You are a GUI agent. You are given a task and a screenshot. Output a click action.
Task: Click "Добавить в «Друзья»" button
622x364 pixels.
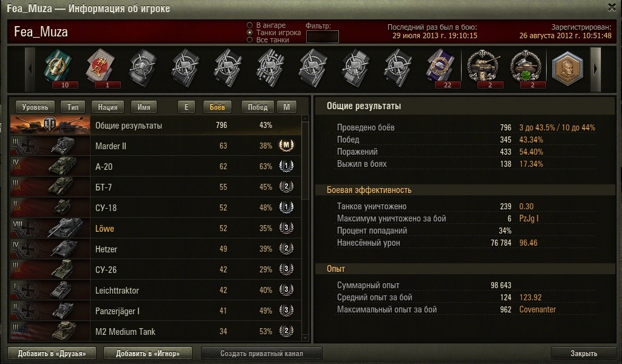(x=52, y=353)
